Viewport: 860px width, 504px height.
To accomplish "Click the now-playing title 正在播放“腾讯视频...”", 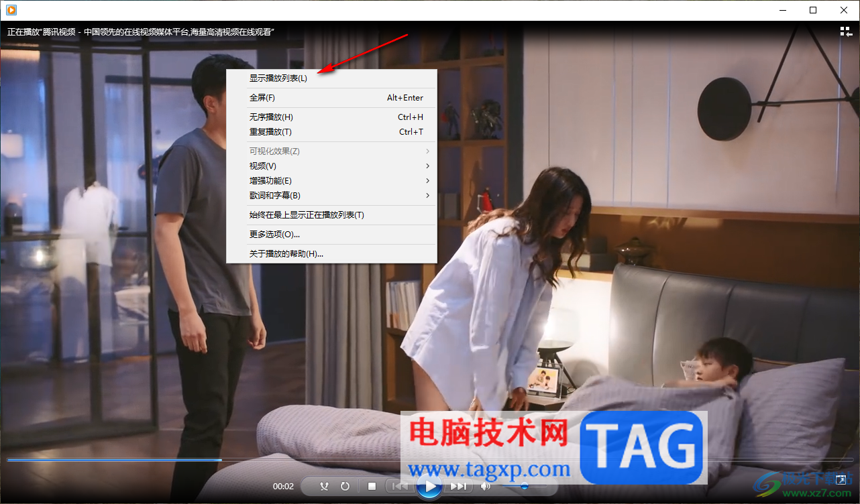I will (141, 31).
